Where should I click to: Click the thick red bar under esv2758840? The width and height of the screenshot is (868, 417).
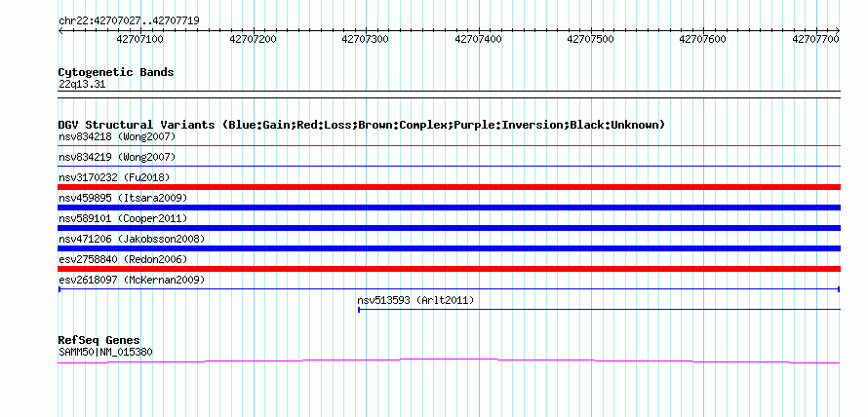[x=450, y=269]
